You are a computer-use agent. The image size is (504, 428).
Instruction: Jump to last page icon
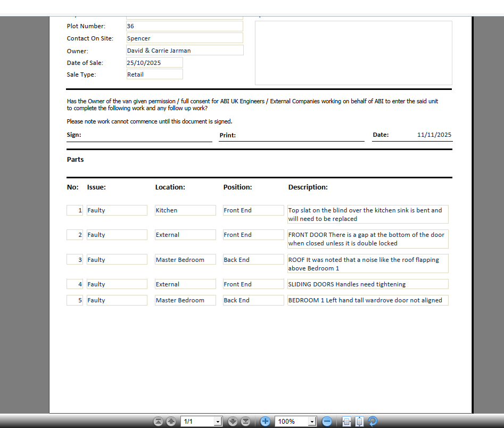pyautogui.click(x=245, y=421)
